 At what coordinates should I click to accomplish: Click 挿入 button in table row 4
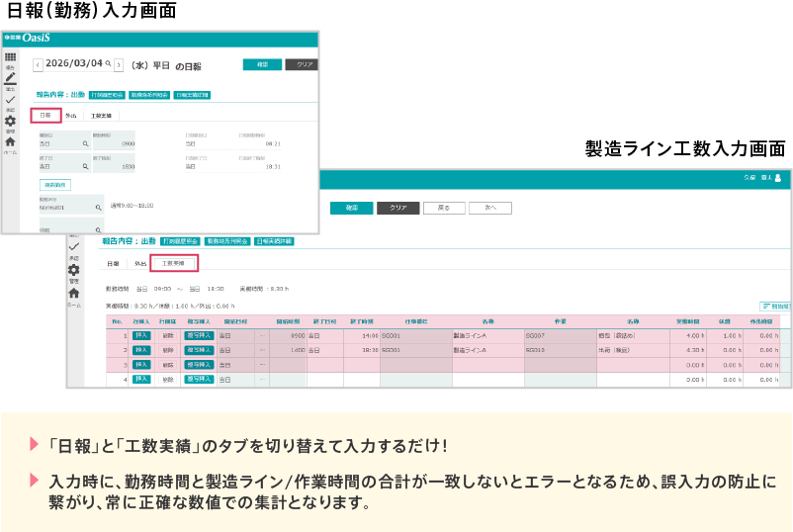tap(141, 380)
